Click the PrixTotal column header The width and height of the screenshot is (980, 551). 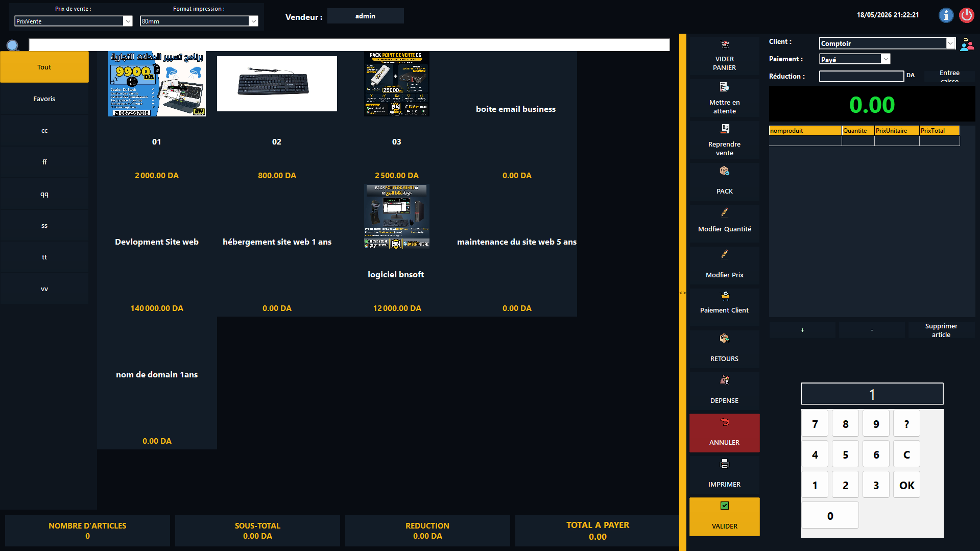coord(939,131)
